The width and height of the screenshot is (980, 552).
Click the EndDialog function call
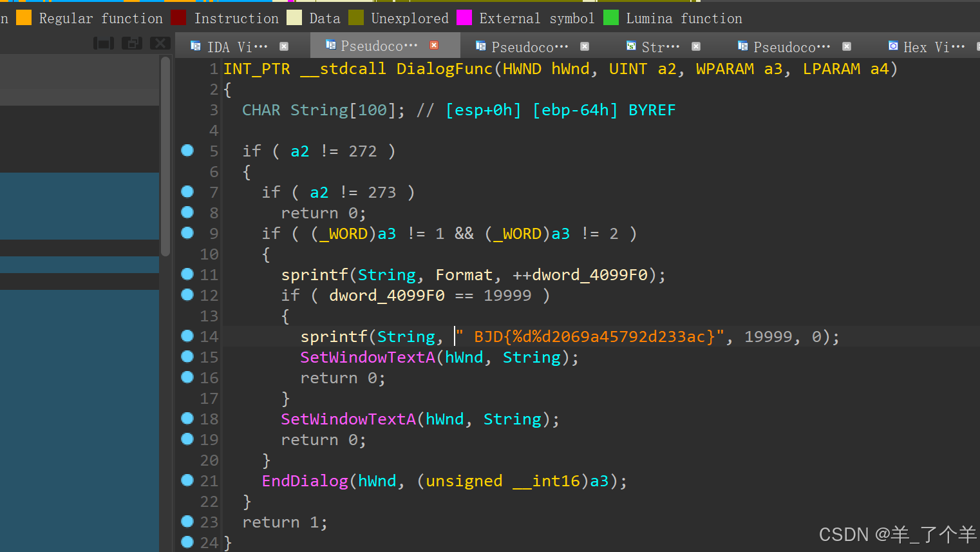(305, 481)
